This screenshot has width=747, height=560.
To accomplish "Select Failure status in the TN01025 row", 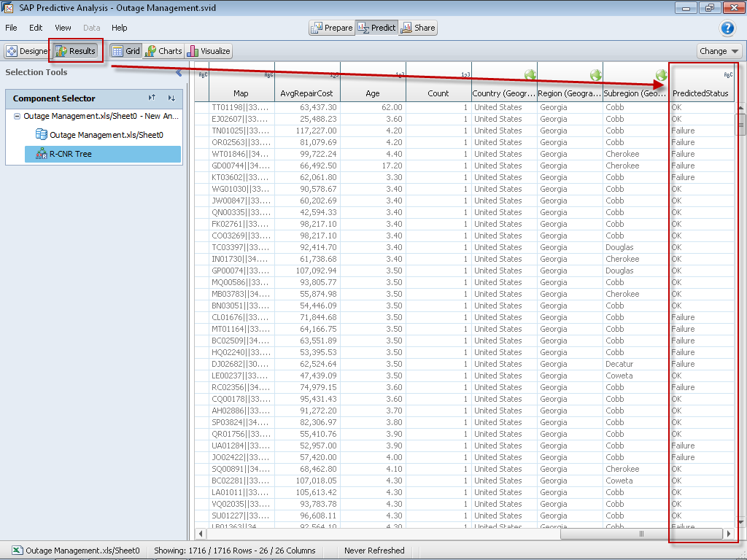I will (x=701, y=131).
